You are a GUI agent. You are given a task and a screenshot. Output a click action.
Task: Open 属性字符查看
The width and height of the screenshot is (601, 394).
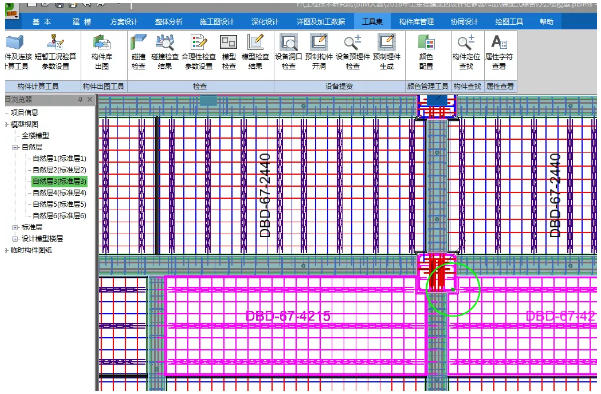[499, 52]
